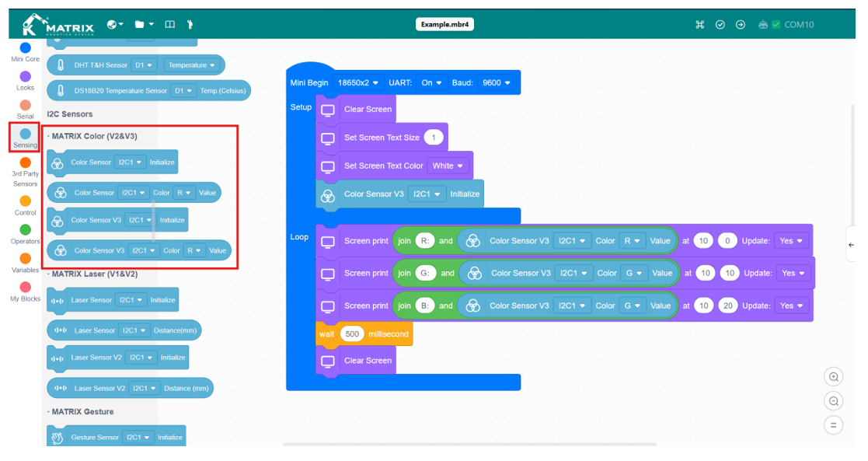Click screen icon on Set Screen Text Size block
This screenshot has width=868, height=461.
coord(328,138)
